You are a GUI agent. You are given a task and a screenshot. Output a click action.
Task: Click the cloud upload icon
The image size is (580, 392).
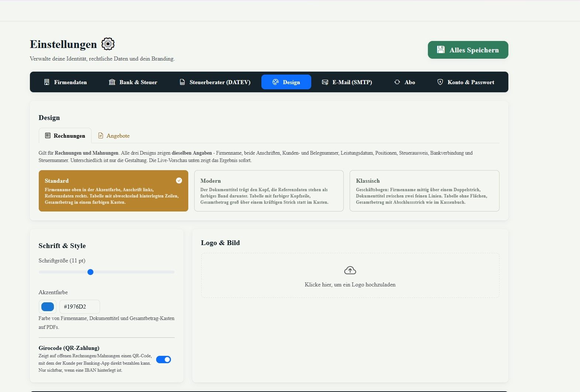350,271
